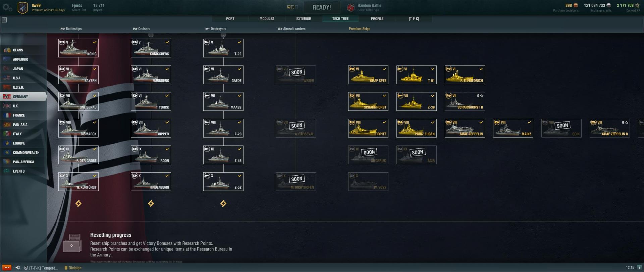
Task: Select the Maass destroyer card
Action: [223, 101]
